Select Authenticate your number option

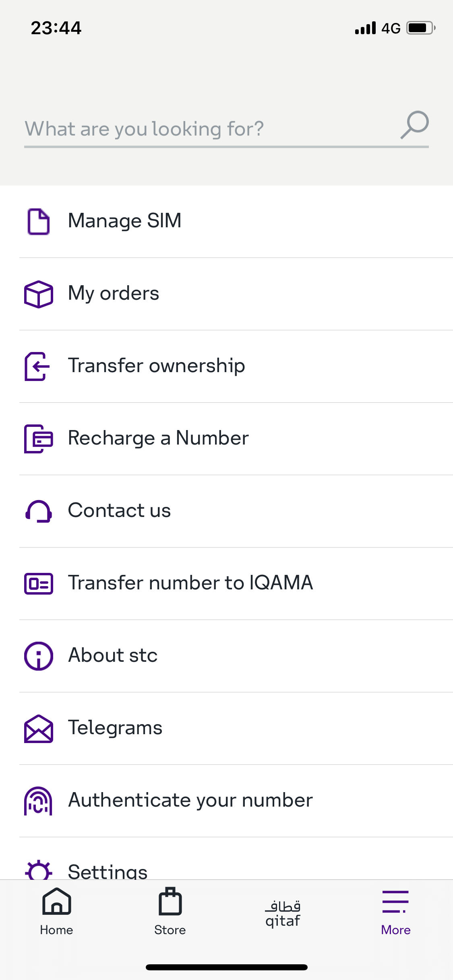coord(190,800)
